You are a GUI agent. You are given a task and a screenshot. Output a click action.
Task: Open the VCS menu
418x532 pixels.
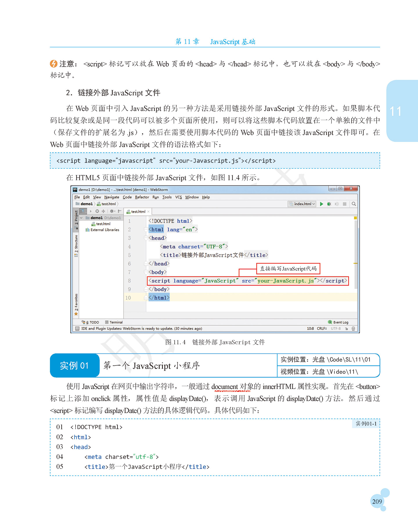[179, 197]
